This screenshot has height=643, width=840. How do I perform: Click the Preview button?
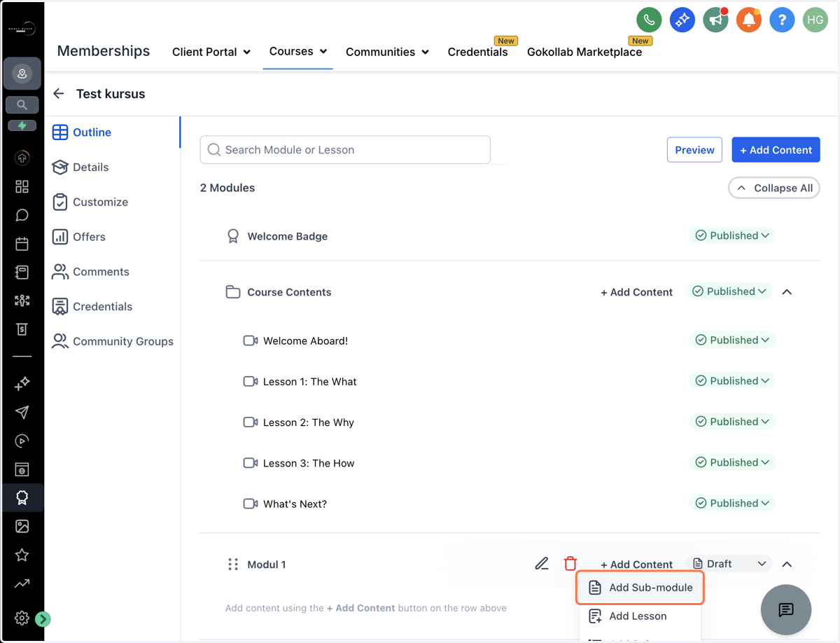(694, 150)
